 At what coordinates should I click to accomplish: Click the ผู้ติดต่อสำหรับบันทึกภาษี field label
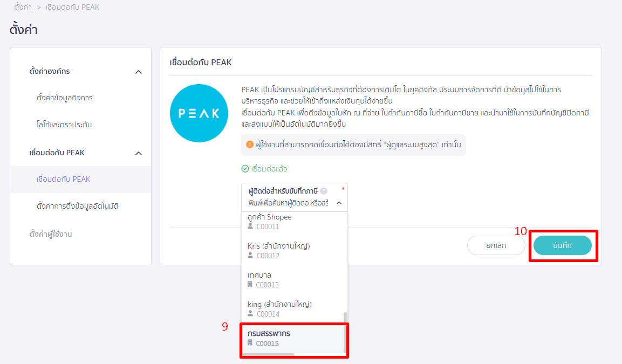tap(283, 191)
